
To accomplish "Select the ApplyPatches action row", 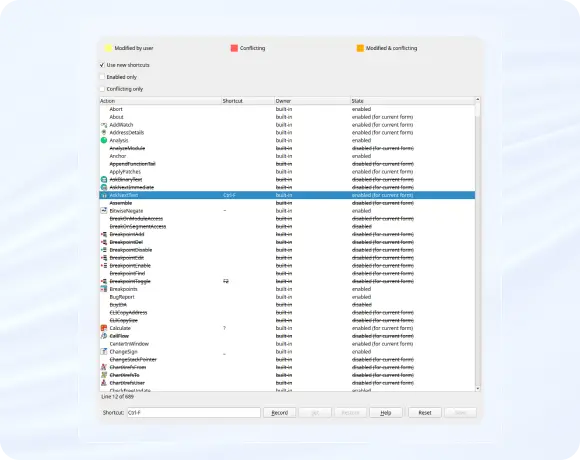I will tap(287, 172).
